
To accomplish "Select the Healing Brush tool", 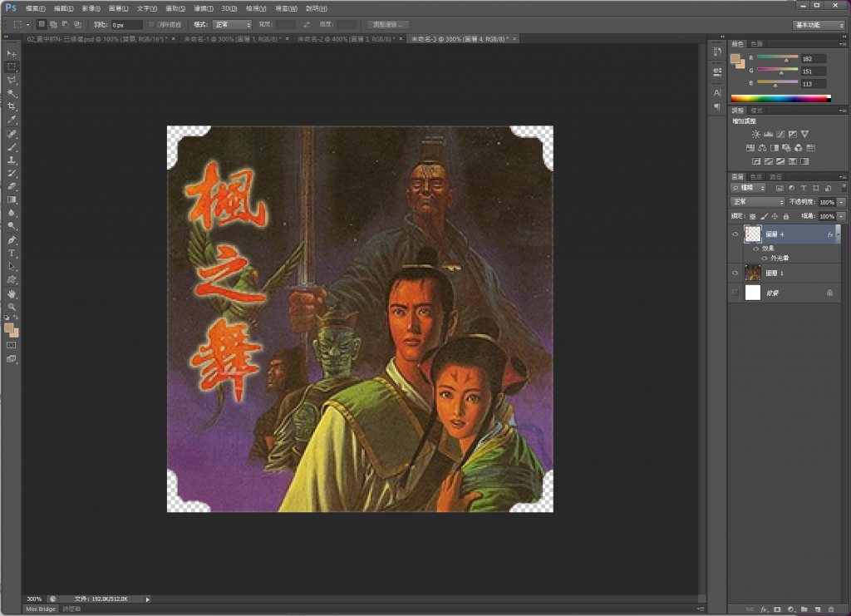I will point(12,134).
